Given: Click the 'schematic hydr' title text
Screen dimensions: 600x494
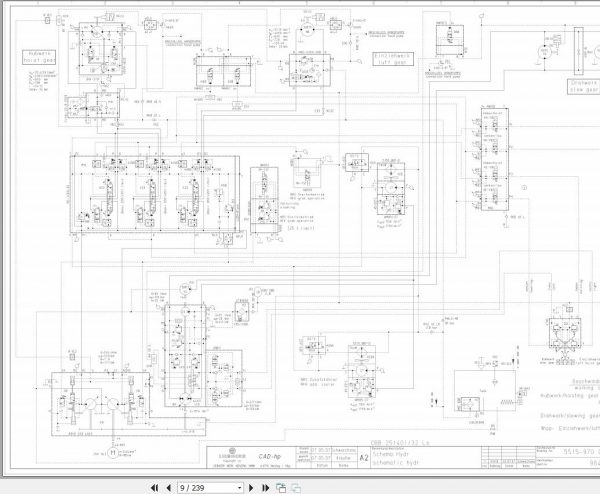Looking at the screenshot, I should coord(396,463).
